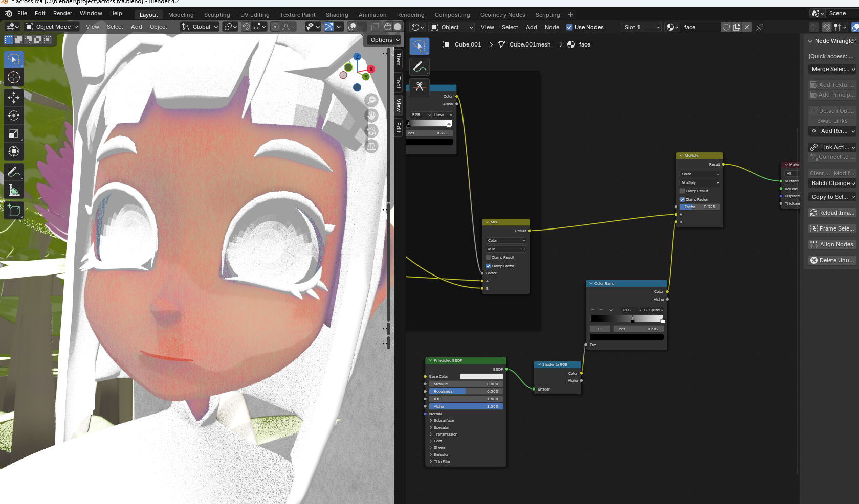Viewport: 859px width, 504px height.
Task: Open the Tool sidebar tab in viewport
Action: coord(398,82)
